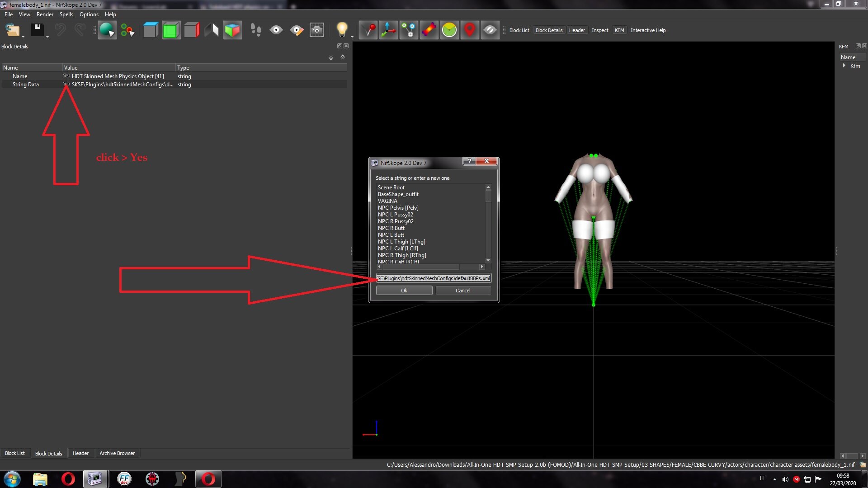Click the lightbulb lighting icon
868x488 pixels.
pos(342,30)
